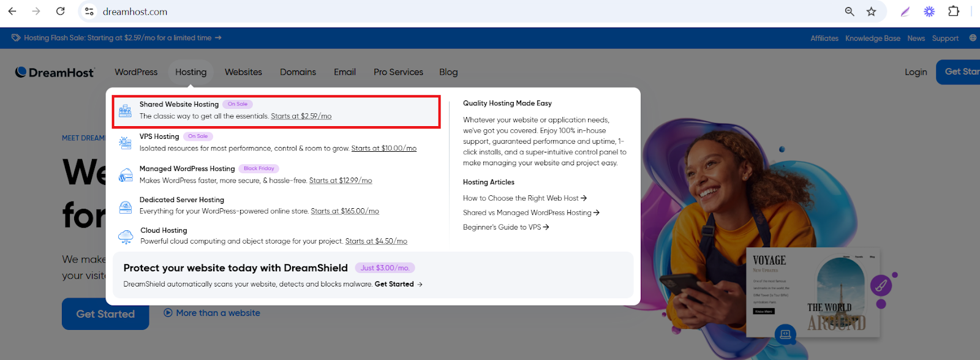
Task: Click the top-right Get Started button
Action: (958, 72)
